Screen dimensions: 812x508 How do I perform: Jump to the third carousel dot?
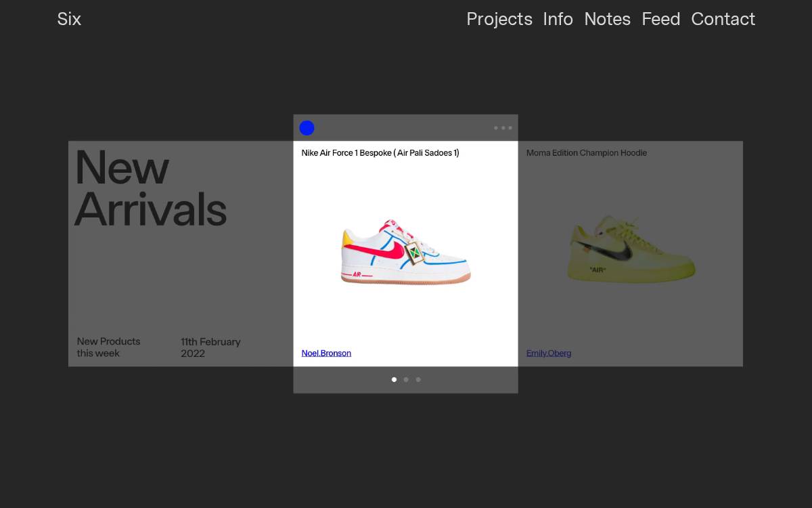click(418, 379)
